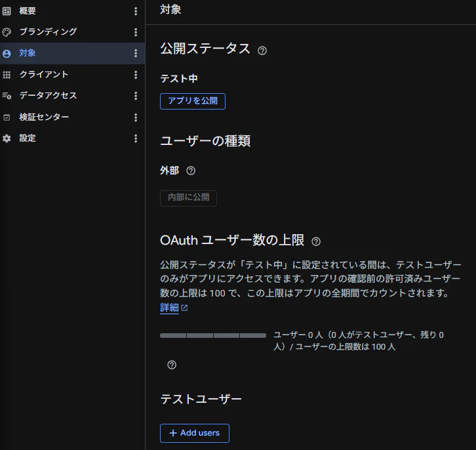
Task: Click the 対象 page title at top
Action: pos(170,10)
